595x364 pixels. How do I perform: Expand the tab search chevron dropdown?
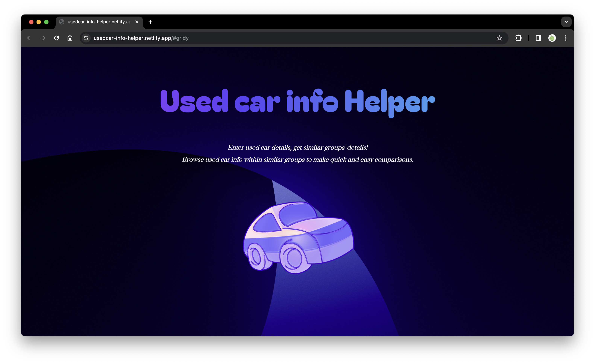[x=566, y=22]
